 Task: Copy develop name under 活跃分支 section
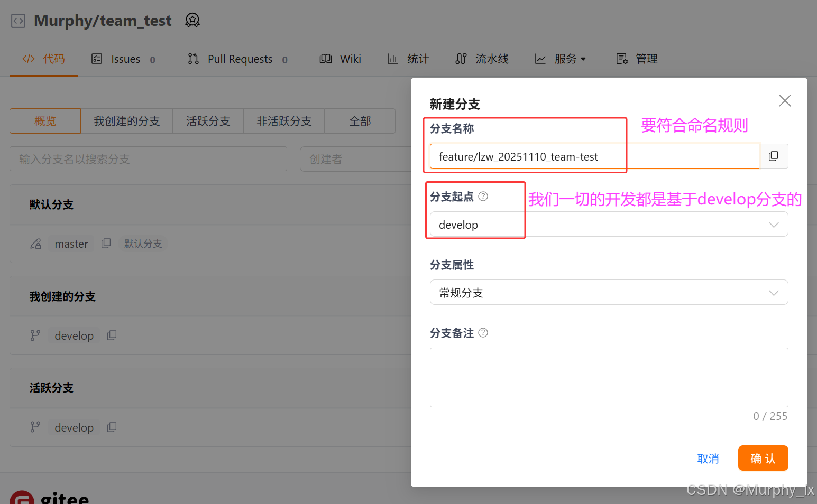point(112,427)
